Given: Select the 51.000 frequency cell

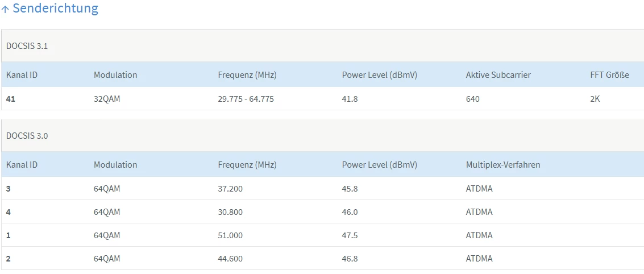Looking at the screenshot, I should (x=230, y=235).
